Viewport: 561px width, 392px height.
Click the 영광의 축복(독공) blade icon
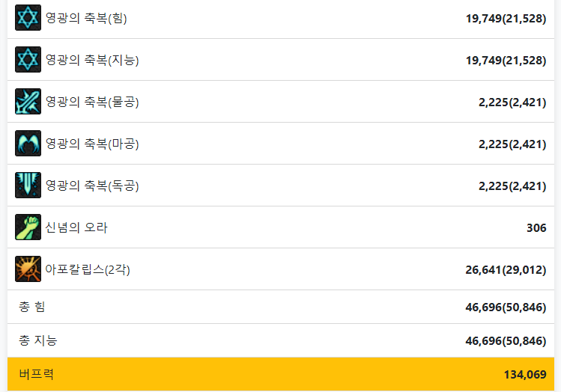point(28,185)
